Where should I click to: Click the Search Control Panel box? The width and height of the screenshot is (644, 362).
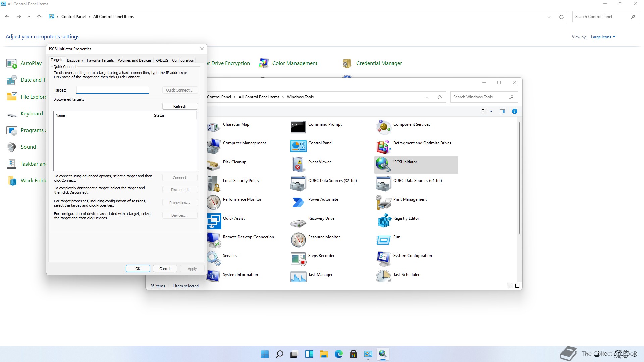[x=606, y=17]
